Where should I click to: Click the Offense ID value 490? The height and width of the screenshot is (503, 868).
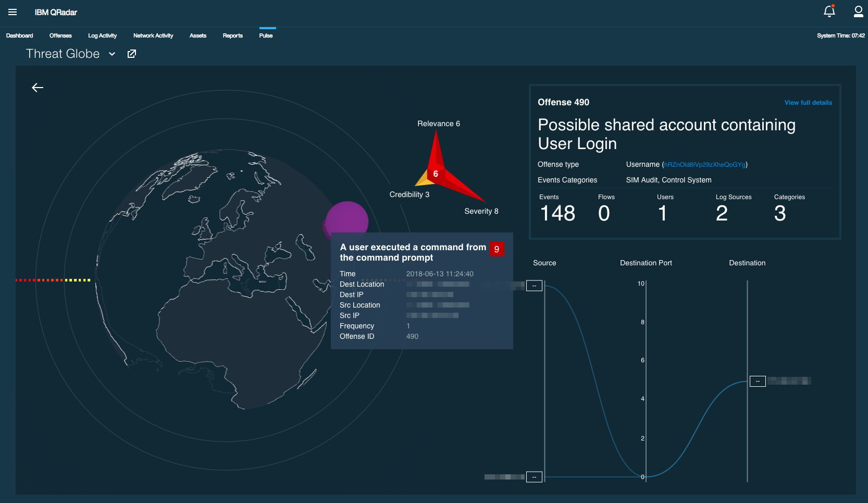pos(412,336)
